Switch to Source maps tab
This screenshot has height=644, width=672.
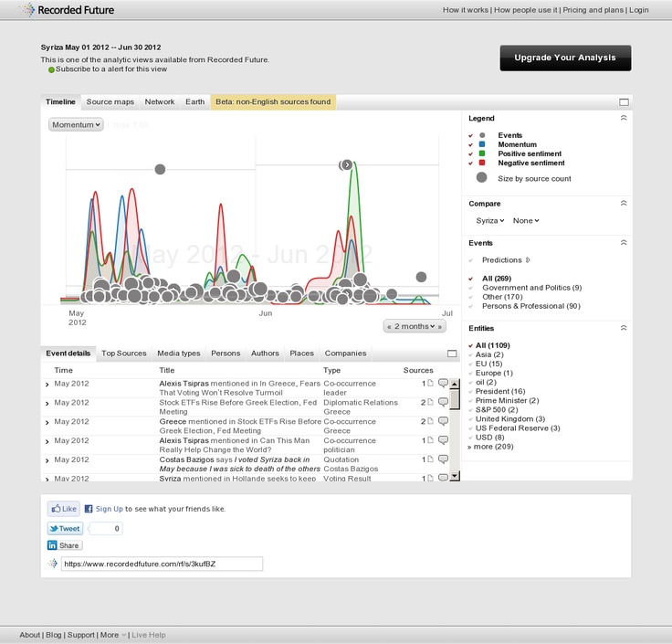tap(110, 102)
